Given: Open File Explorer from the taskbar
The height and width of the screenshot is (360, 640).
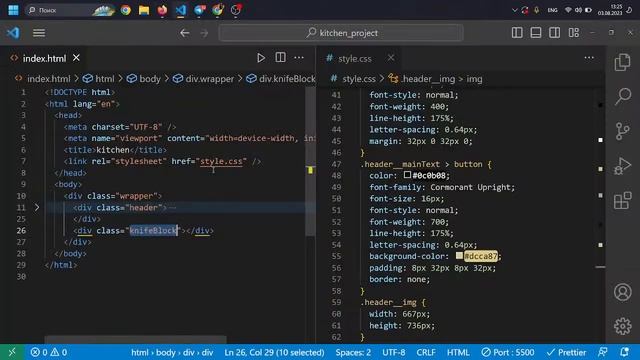Looking at the screenshot, I should pos(144,10).
